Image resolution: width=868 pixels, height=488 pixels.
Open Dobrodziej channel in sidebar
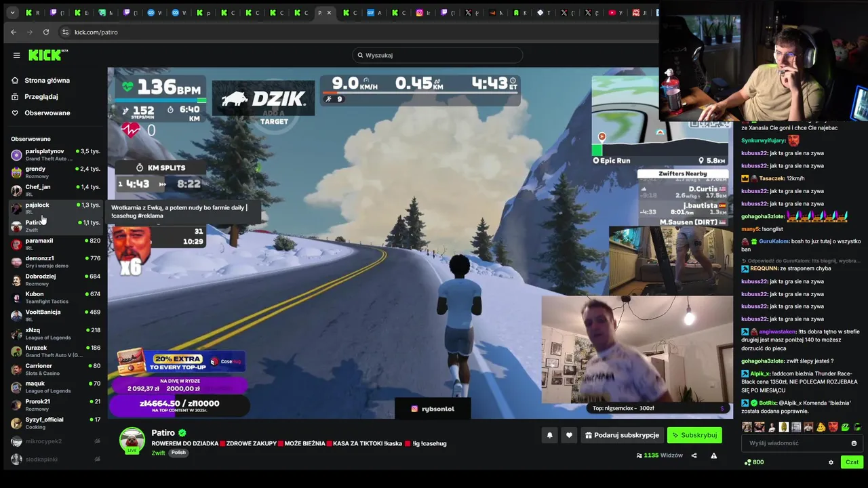click(54, 279)
